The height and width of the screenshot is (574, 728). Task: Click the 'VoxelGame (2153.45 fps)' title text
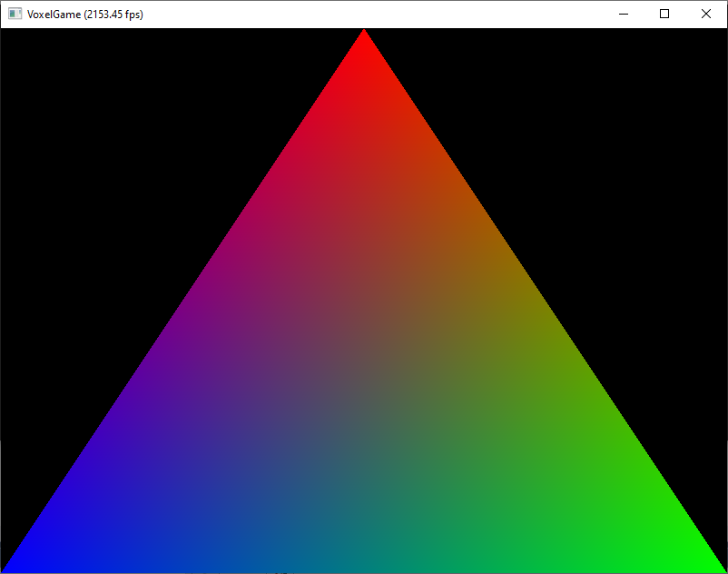point(85,15)
